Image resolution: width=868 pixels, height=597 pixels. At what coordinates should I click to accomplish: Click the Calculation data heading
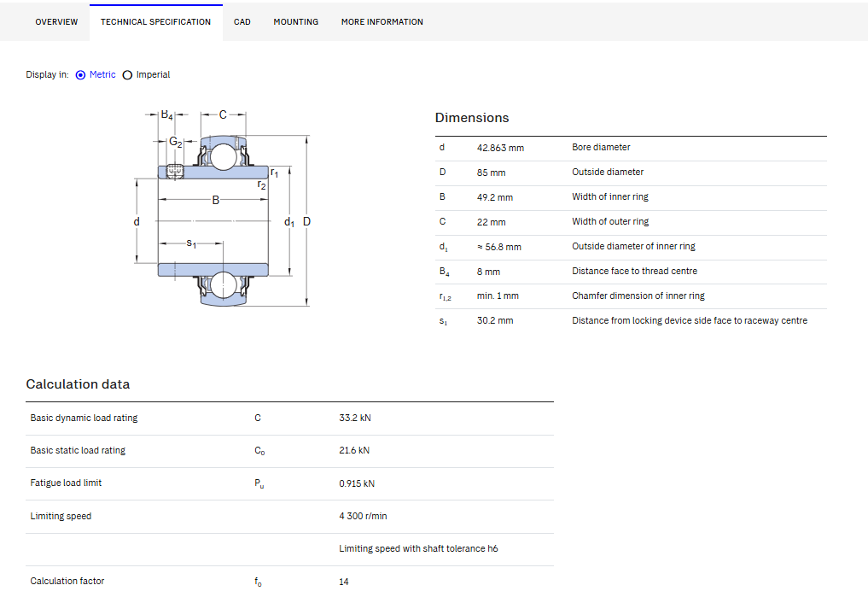[78, 384]
